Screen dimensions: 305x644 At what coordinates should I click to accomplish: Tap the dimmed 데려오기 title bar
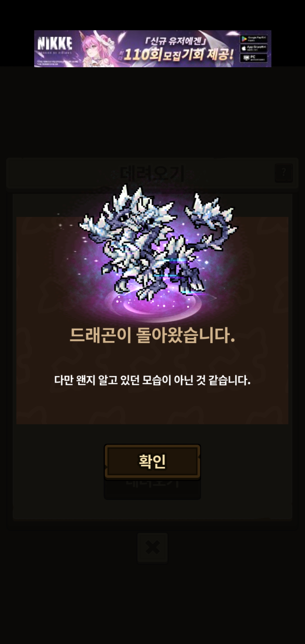[x=152, y=173]
